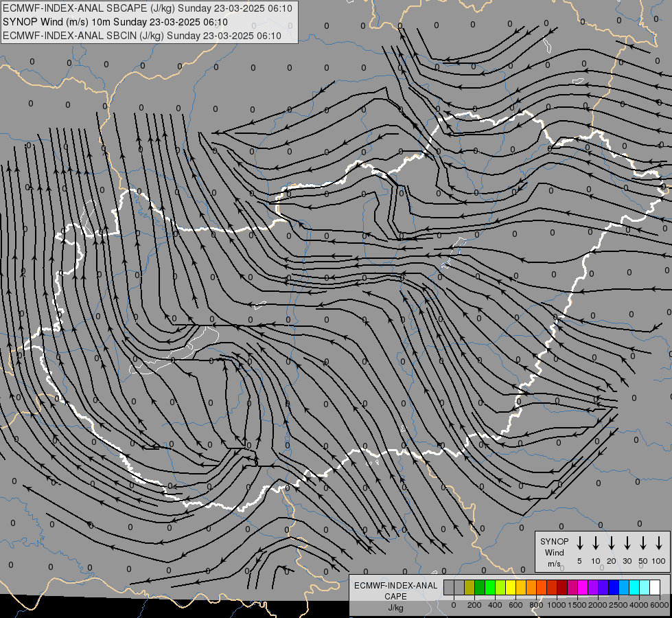Click the 4000 tick label on CAPE scale
The width and height of the screenshot is (672, 618).
(639, 605)
